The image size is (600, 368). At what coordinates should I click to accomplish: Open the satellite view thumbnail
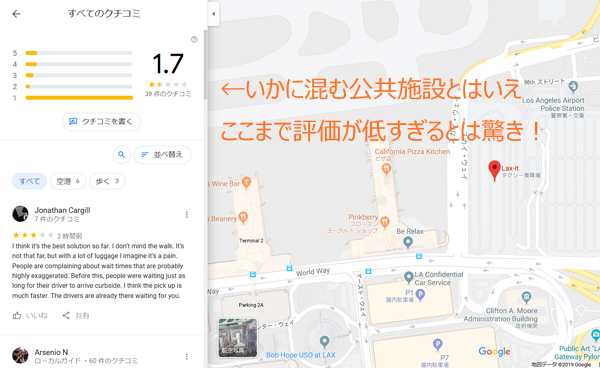coord(238,338)
